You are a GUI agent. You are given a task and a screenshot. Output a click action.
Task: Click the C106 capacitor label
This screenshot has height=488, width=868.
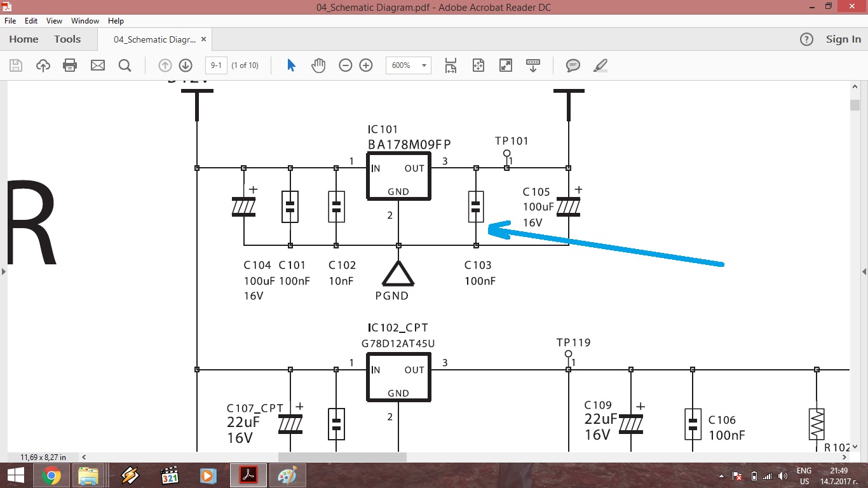[722, 420]
